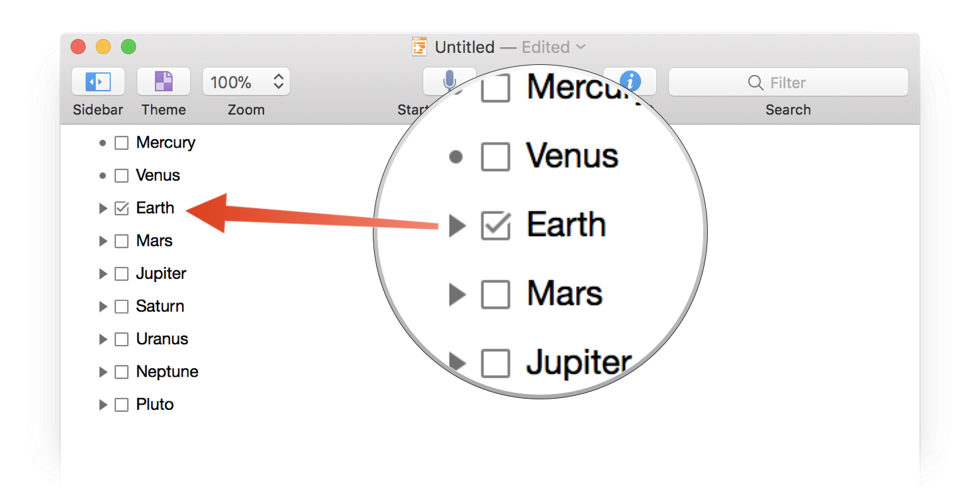Click the yellow minimize window button
This screenshot has height=498, width=980.
click(x=103, y=47)
